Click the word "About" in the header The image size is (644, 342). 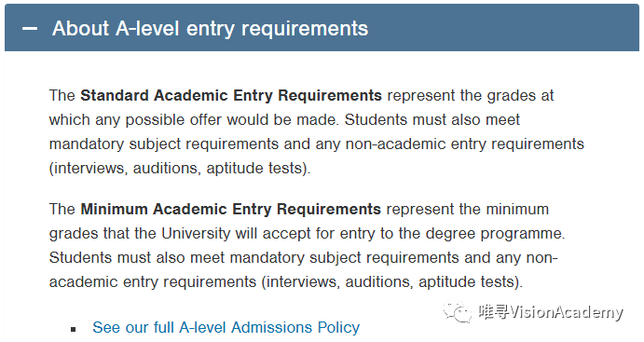point(80,28)
